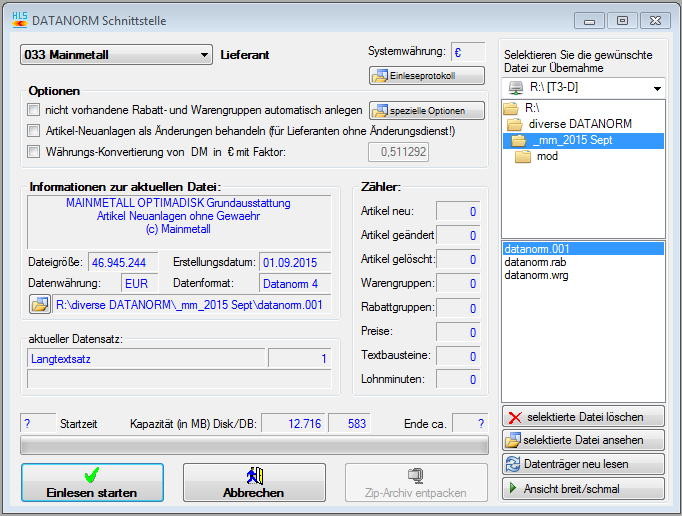The width and height of the screenshot is (682, 516).
Task: Click the red X delete file icon
Action: coord(515,417)
